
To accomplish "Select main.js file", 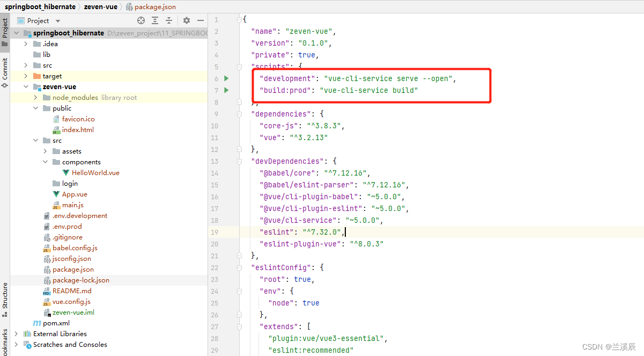I will coord(68,205).
